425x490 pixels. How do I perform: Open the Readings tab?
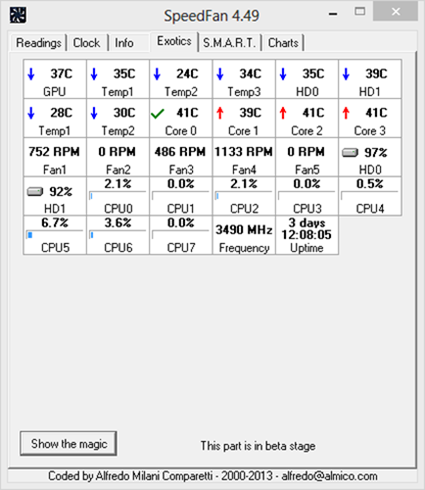(39, 43)
